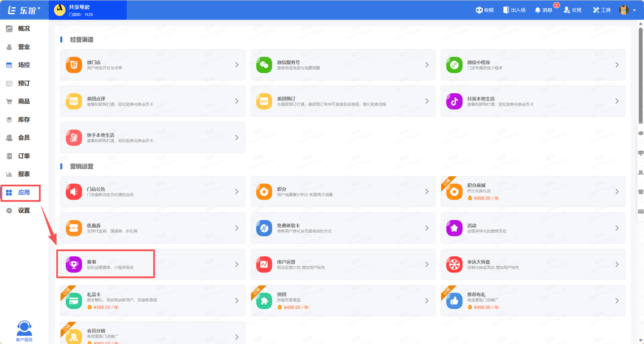644x344 pixels.
Task: Select the 赛事 trophy icon
Action: click(x=74, y=264)
